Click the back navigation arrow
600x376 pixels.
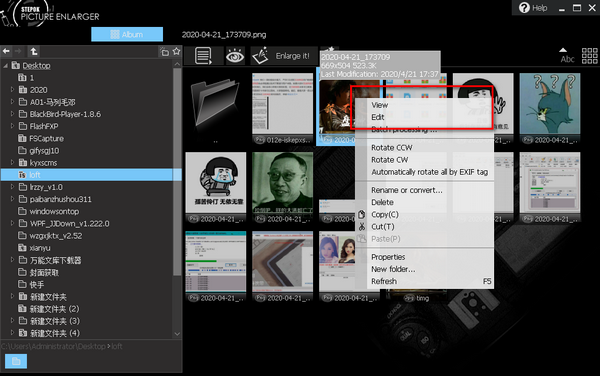tap(6, 51)
